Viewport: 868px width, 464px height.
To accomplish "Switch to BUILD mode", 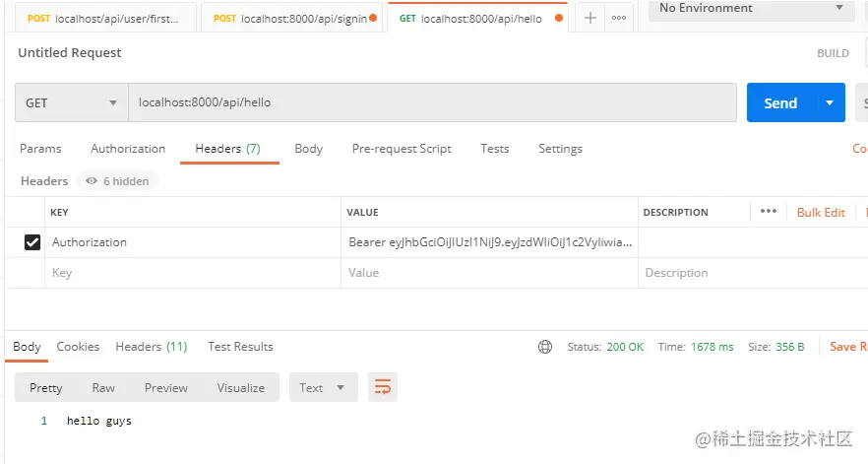I will click(x=833, y=53).
